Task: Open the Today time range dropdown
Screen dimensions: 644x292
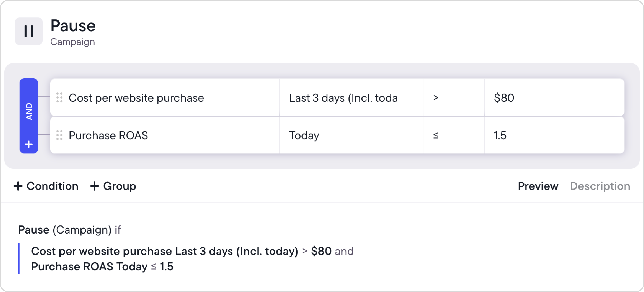Action: point(351,135)
